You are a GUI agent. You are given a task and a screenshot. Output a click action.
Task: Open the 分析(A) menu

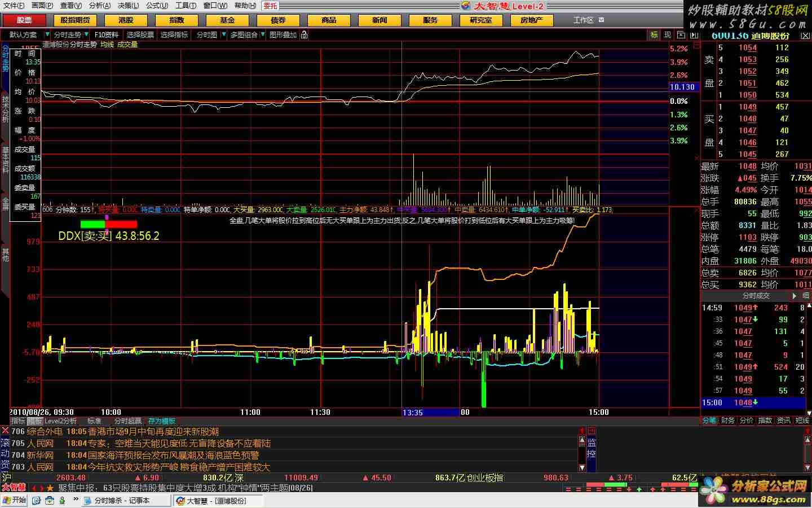(x=100, y=6)
